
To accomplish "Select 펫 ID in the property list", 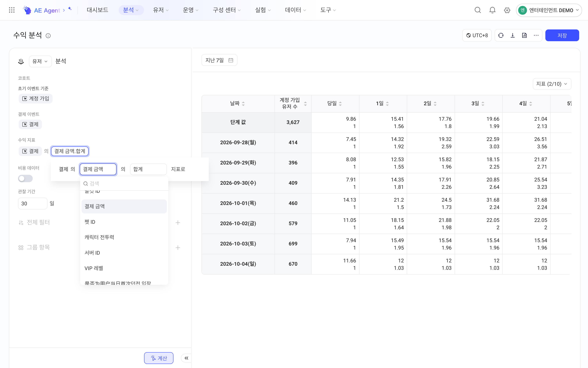I will (124, 222).
